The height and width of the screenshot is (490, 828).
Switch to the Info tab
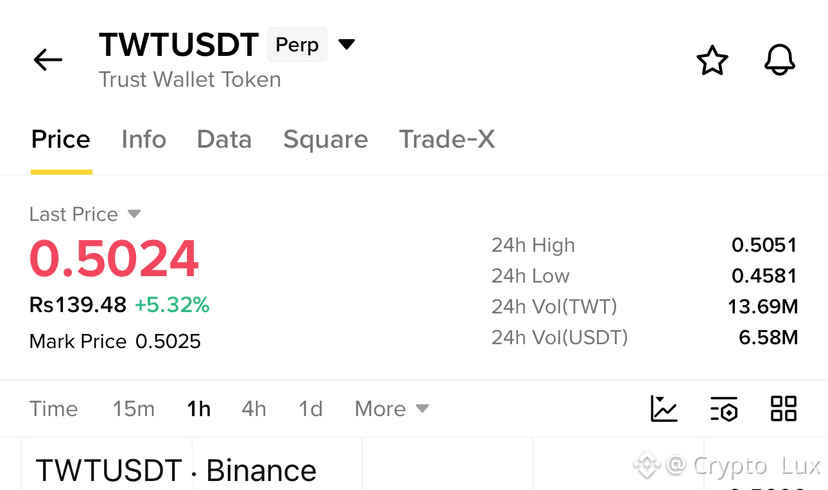144,139
